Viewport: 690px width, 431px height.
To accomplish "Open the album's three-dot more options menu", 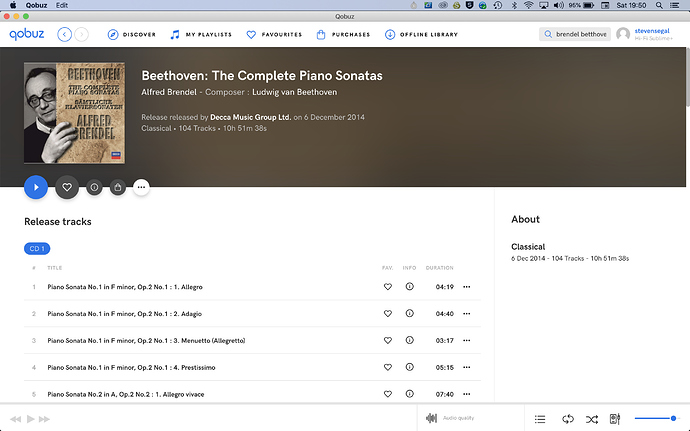I will coord(141,187).
